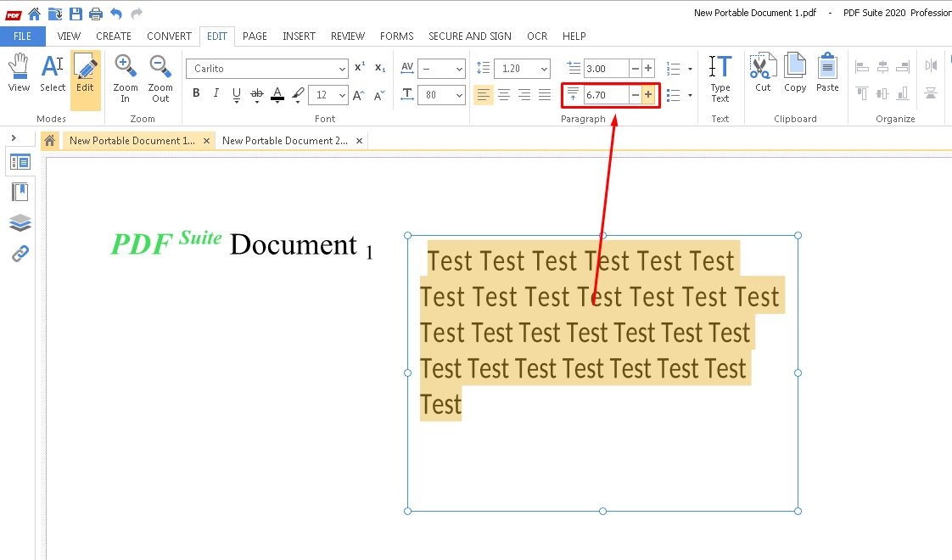The height and width of the screenshot is (560, 952).
Task: Decrease the 6.70 paragraph spacing
Action: tap(635, 95)
